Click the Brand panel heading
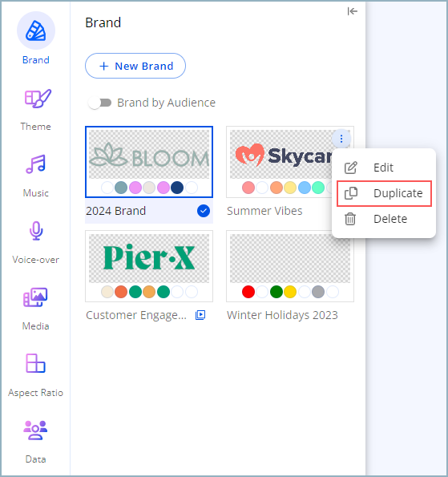The image size is (448, 477). tap(103, 22)
